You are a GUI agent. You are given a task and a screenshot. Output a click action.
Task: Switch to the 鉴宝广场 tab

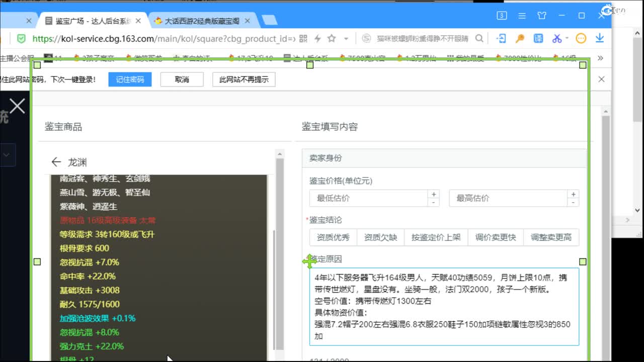tap(93, 21)
